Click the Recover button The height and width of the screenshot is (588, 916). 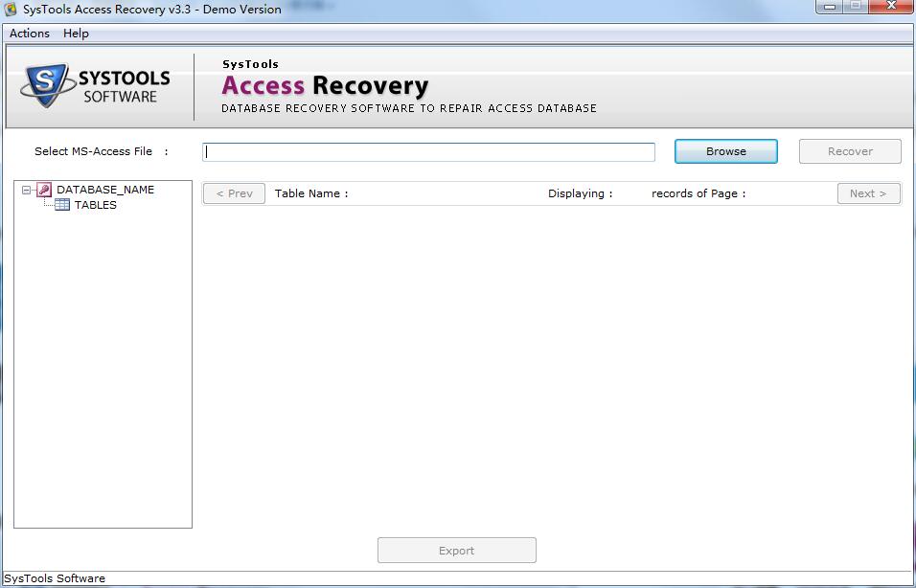(849, 151)
